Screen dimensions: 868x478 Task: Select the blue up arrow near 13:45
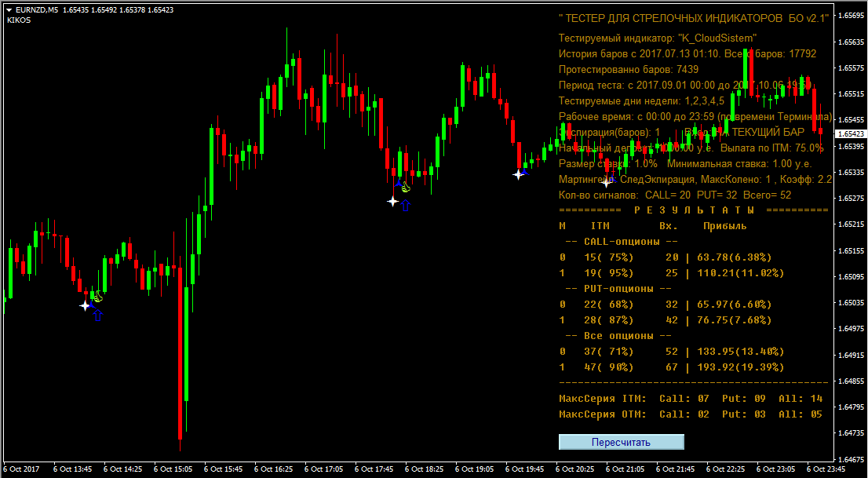pyautogui.click(x=97, y=316)
